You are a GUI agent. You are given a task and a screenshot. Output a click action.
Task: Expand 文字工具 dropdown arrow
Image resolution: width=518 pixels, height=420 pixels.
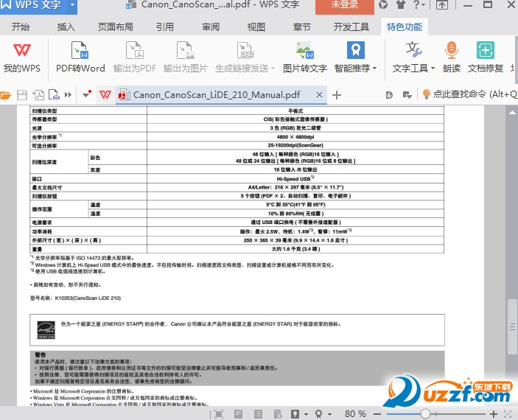(x=433, y=69)
